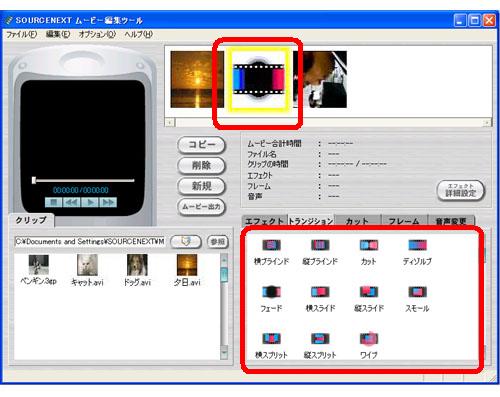This screenshot has width=500, height=397.
Task: Select the ディゾルブ transition icon
Action: (x=417, y=245)
